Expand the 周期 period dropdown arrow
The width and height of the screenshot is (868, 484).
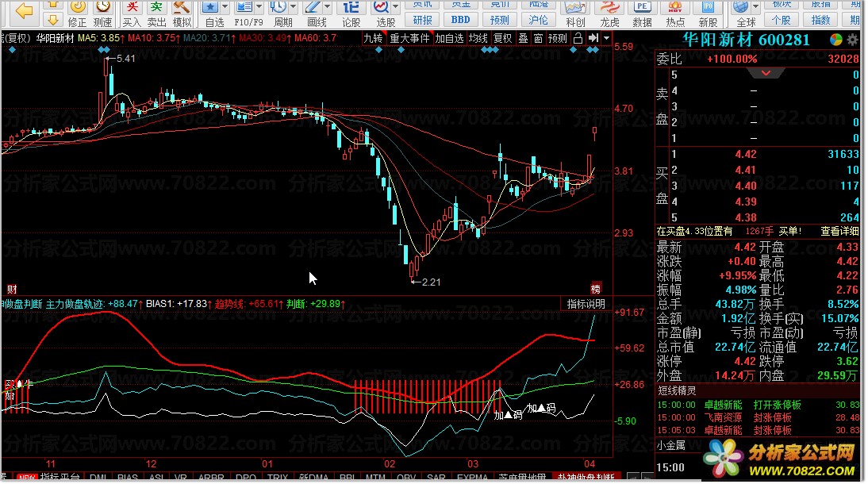(294, 7)
